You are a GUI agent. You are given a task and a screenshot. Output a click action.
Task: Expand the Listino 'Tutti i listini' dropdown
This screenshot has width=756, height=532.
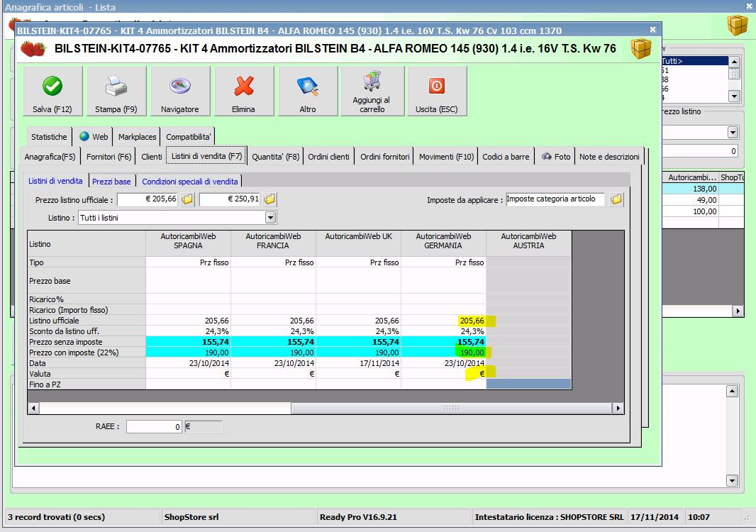(270, 218)
